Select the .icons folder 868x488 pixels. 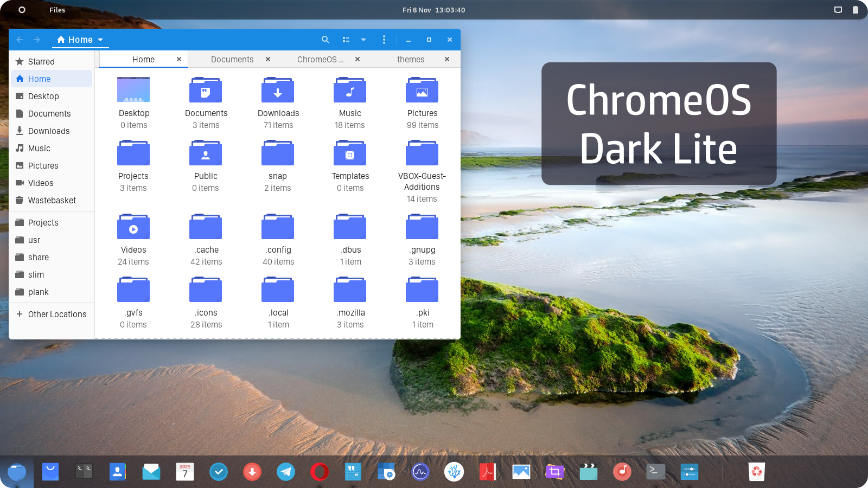click(x=206, y=289)
